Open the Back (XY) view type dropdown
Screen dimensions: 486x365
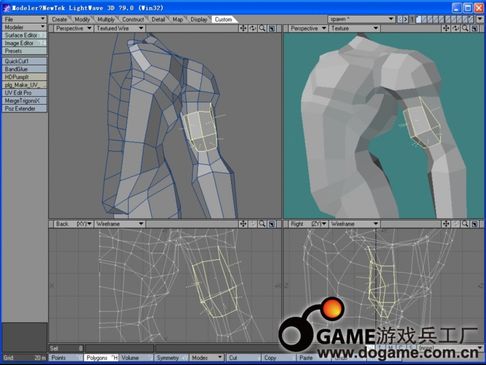tap(73, 224)
